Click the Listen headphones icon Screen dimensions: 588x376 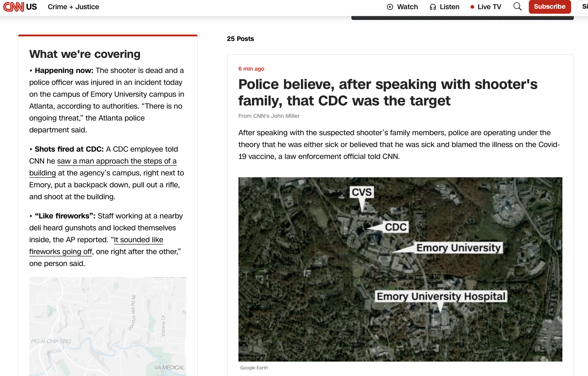point(433,7)
